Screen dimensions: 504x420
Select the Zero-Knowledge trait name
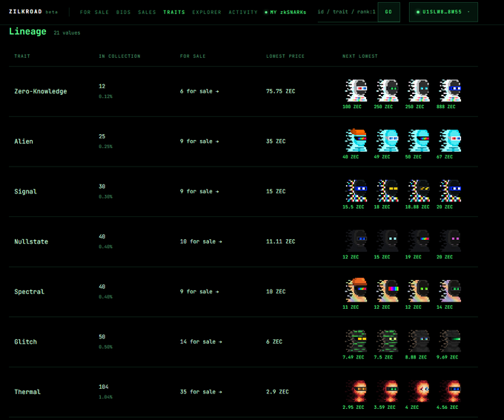click(x=41, y=91)
